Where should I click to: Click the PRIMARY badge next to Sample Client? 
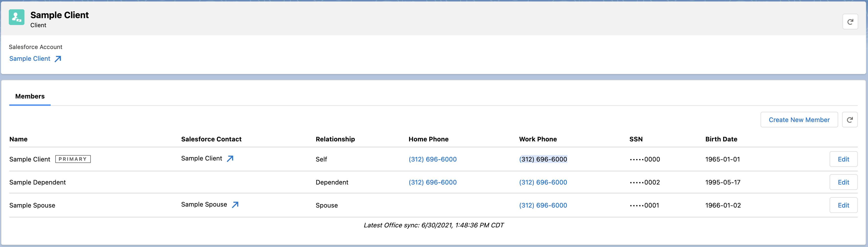pos(73,159)
